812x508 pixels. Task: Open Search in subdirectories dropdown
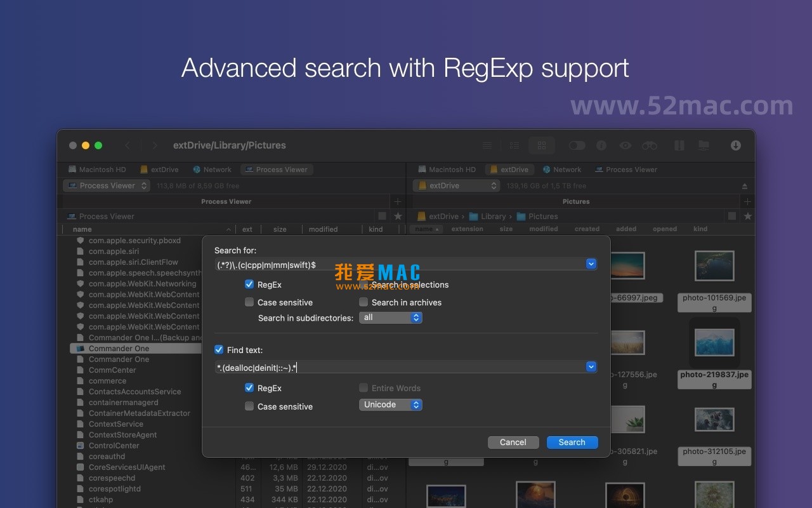(x=390, y=317)
